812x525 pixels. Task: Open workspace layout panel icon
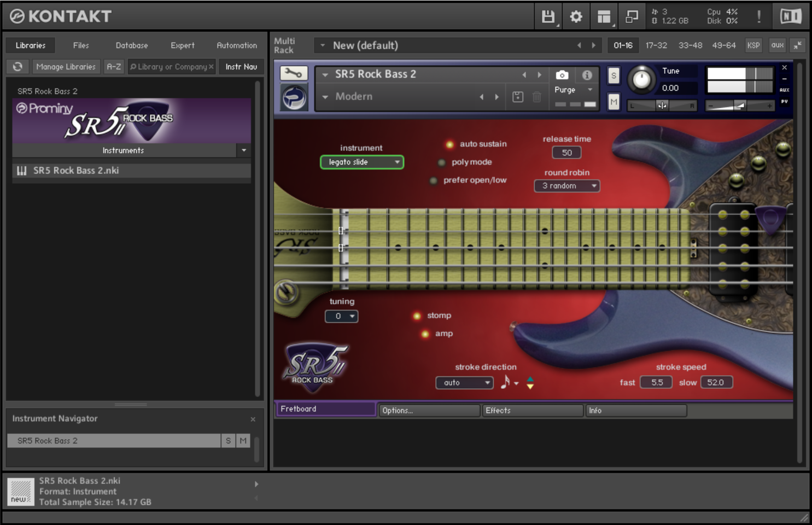[604, 17]
